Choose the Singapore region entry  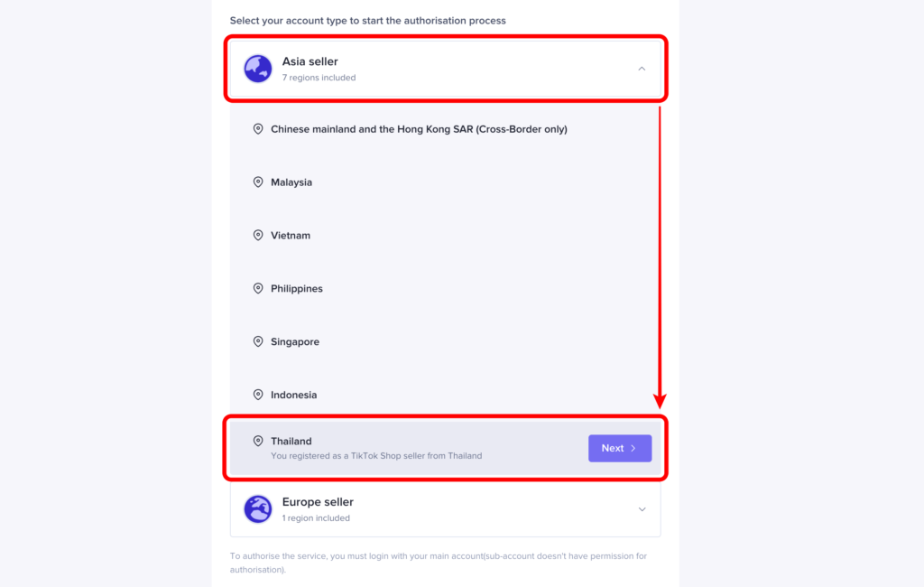click(295, 342)
